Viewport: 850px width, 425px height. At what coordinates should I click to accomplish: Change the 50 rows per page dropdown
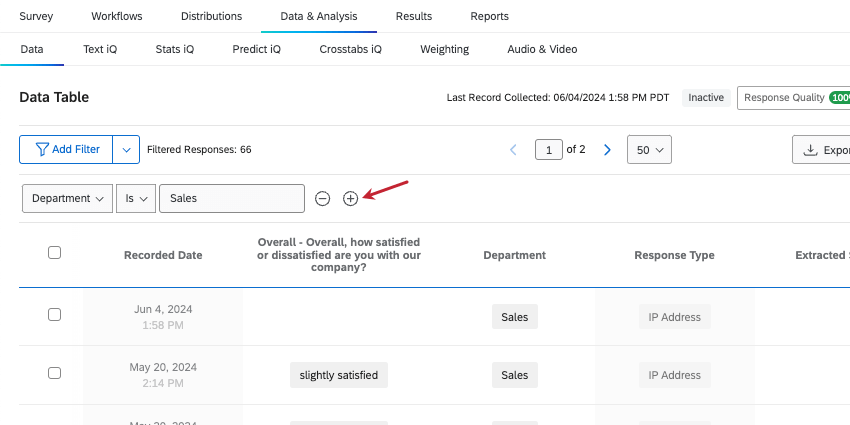pyautogui.click(x=649, y=150)
